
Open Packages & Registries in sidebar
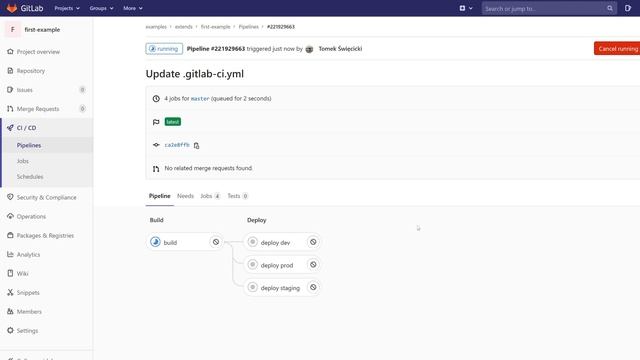45,236
